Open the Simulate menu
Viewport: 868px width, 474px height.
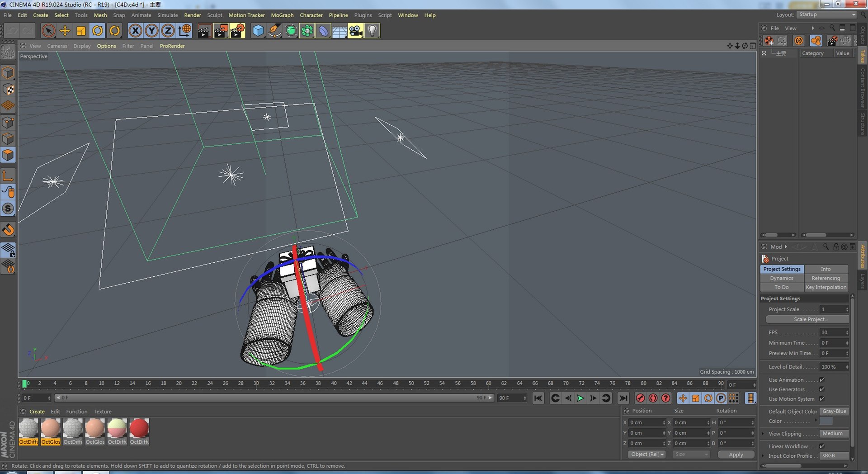coord(168,15)
